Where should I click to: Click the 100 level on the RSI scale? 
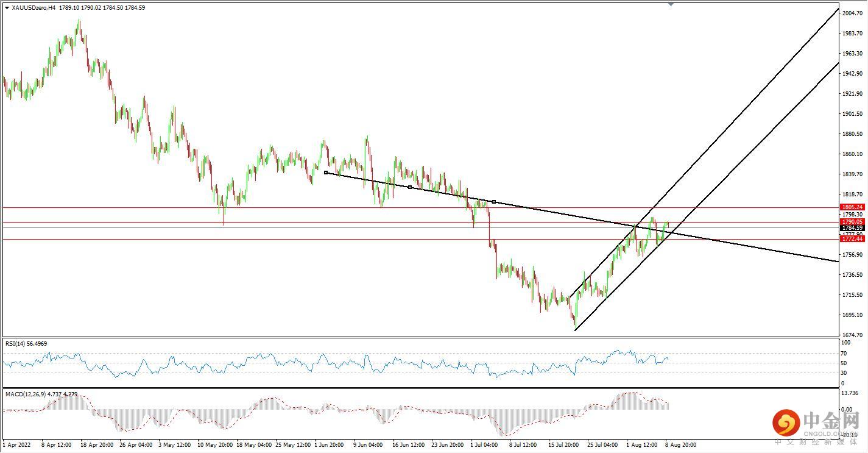coord(845,344)
